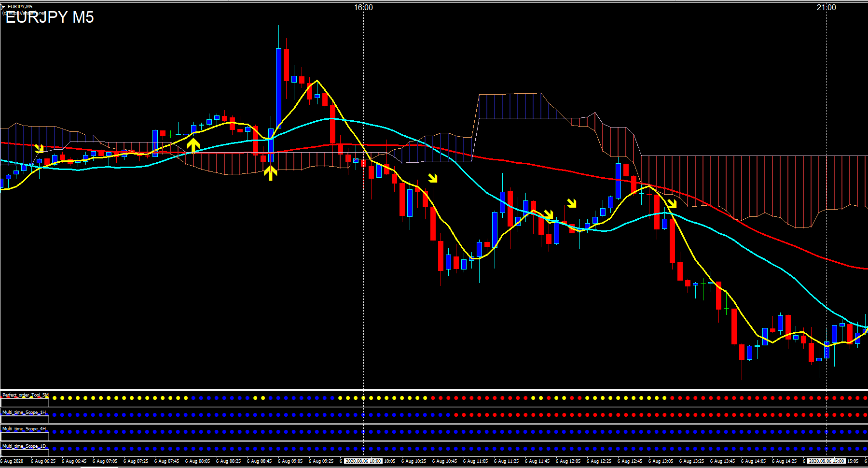The width and height of the screenshot is (868, 468).
Task: Click the 6 Aug 12:45 time label
Action: coord(631,461)
